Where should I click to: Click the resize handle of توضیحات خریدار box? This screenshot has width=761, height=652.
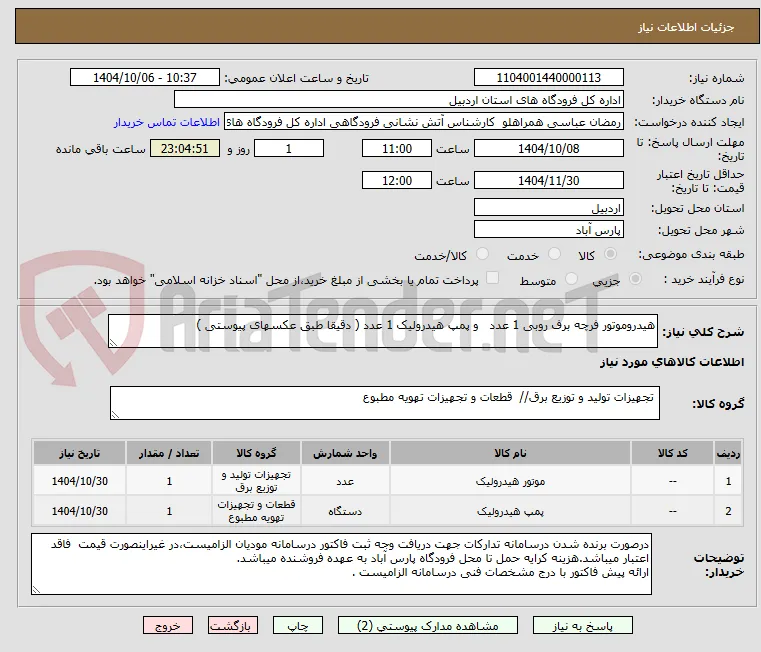click(36, 589)
